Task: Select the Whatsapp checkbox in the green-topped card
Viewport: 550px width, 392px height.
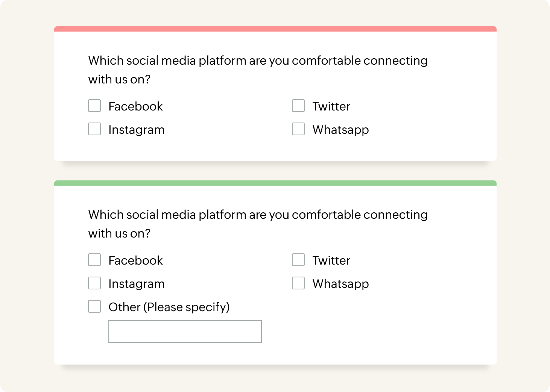Action: point(298,283)
